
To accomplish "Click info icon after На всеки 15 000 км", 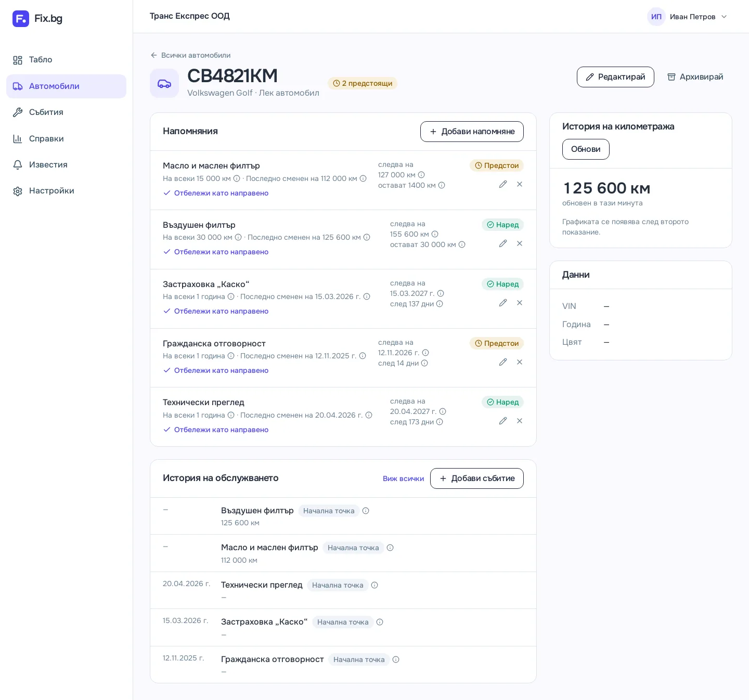I will click(237, 178).
